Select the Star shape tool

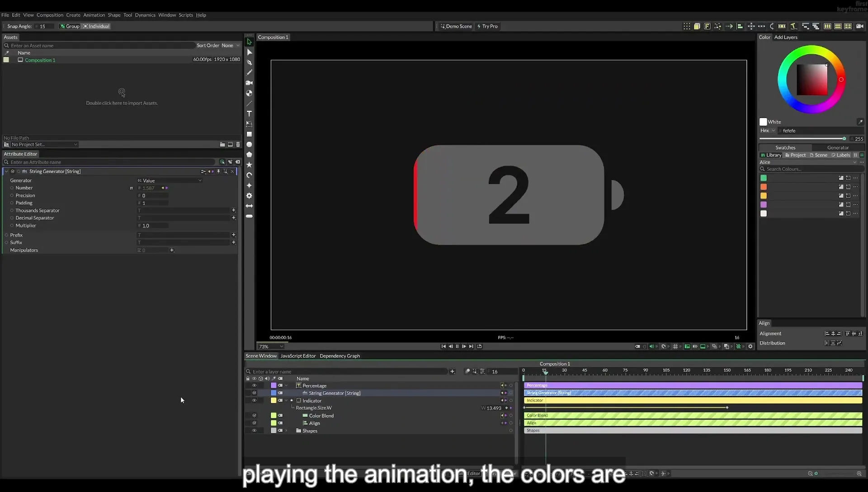(x=249, y=165)
